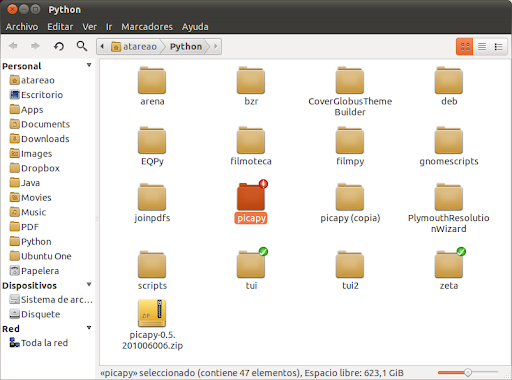Browse Toda la red network
Screen dimensions: 512x380
coord(39,343)
